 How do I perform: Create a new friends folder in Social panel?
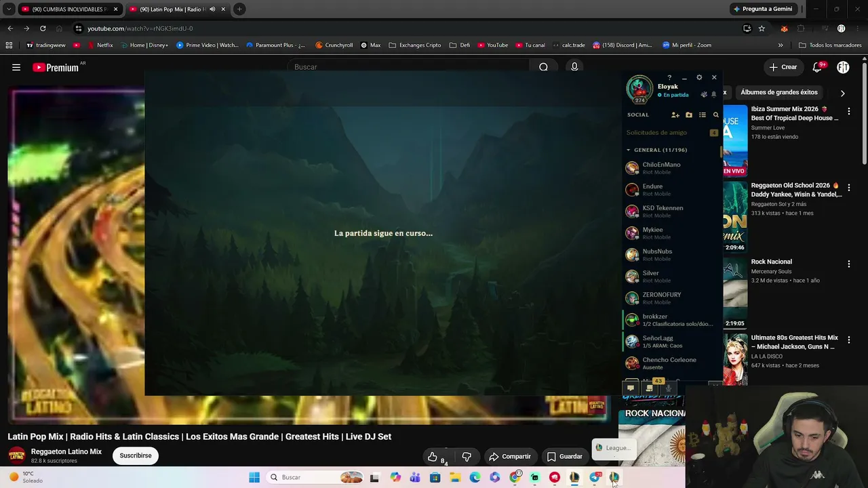(x=689, y=115)
